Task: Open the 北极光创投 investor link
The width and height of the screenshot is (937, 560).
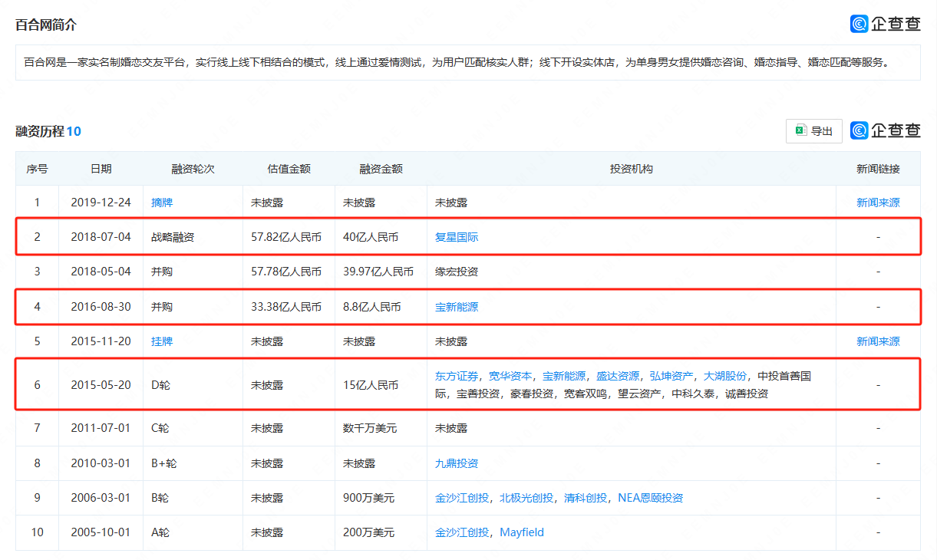Action: (526, 498)
